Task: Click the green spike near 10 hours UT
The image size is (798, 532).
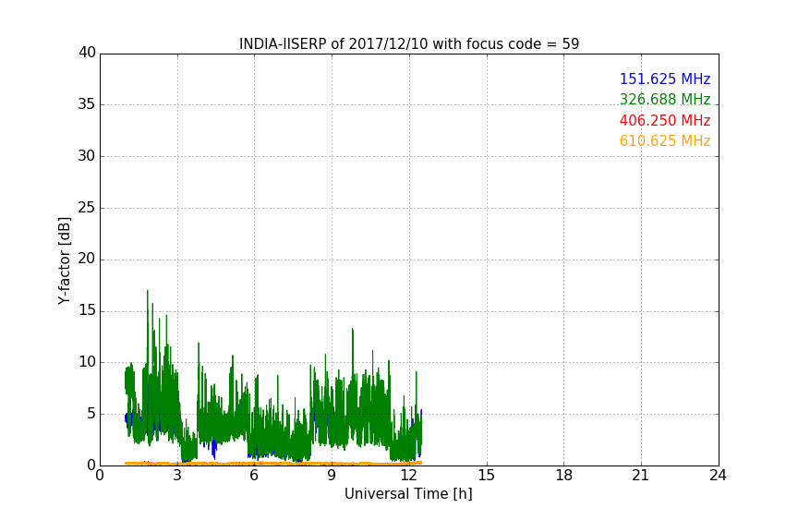Action: coord(352,331)
